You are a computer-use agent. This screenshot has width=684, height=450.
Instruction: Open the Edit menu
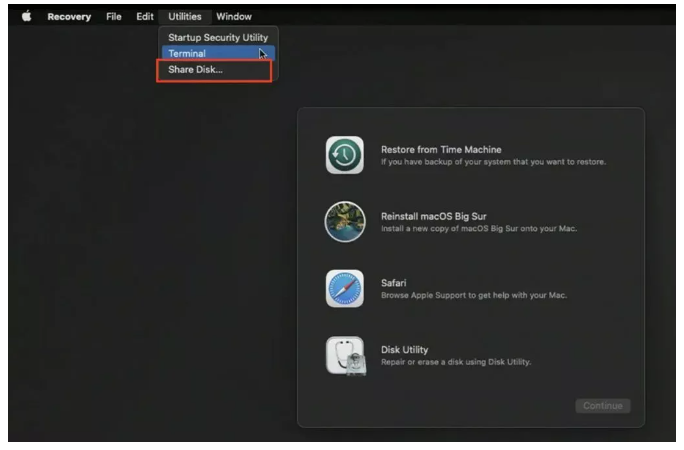(x=145, y=16)
